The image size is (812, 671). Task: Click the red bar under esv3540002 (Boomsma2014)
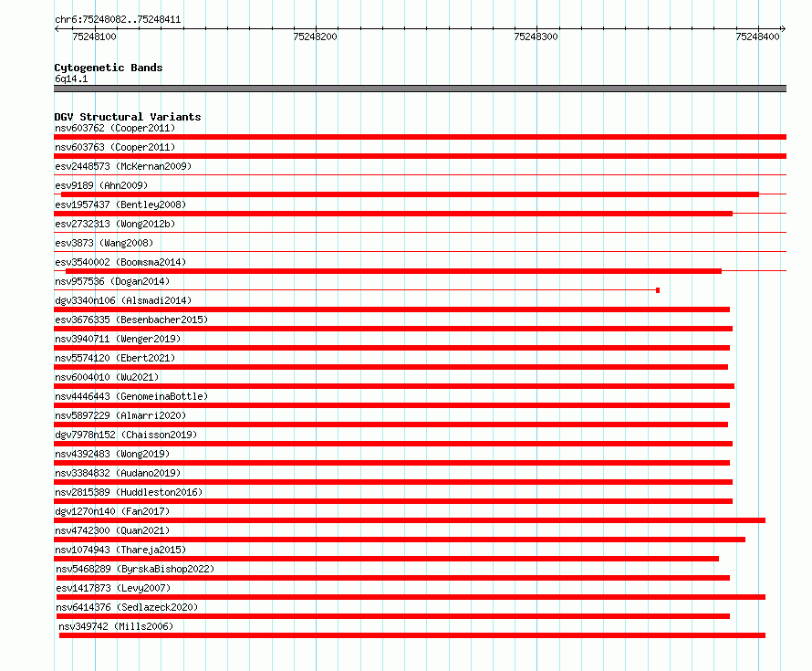tap(393, 271)
